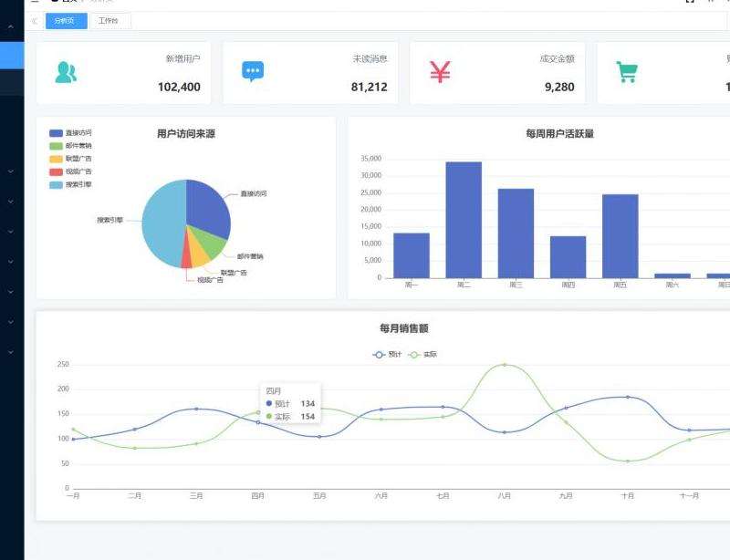Click the 实际 peak data point at 八月
Image resolution: width=730 pixels, height=560 pixels.
point(505,365)
